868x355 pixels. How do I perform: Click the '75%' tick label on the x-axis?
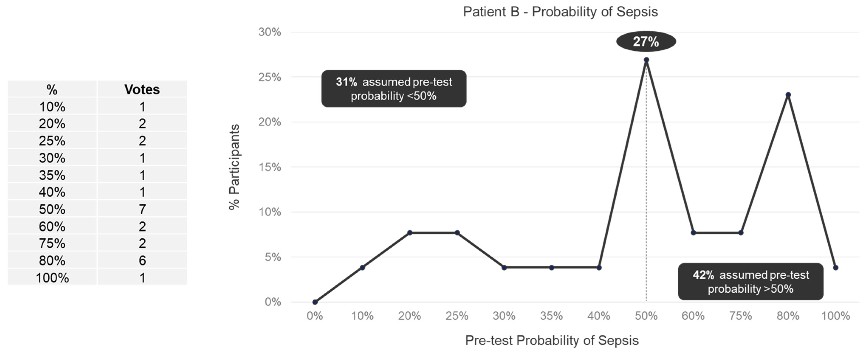click(x=740, y=316)
